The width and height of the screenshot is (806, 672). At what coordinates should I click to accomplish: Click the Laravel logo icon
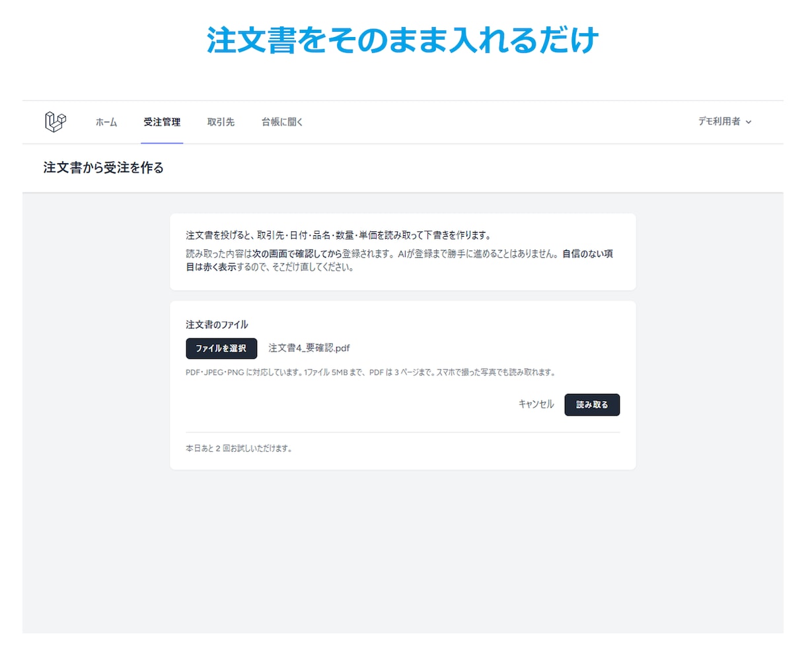pos(55,122)
